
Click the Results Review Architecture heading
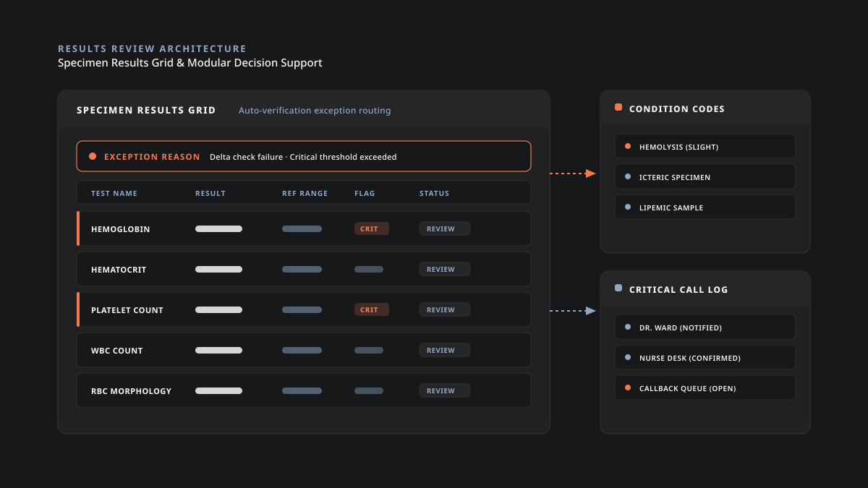click(152, 48)
